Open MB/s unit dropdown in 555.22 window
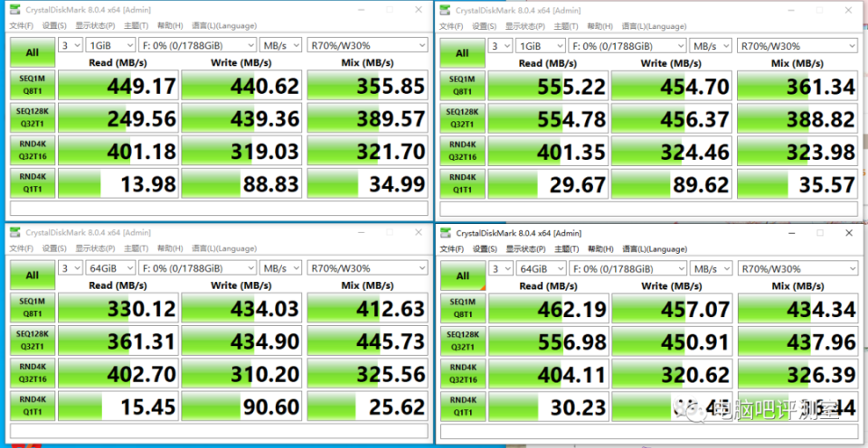The width and height of the screenshot is (868, 448). pos(711,46)
